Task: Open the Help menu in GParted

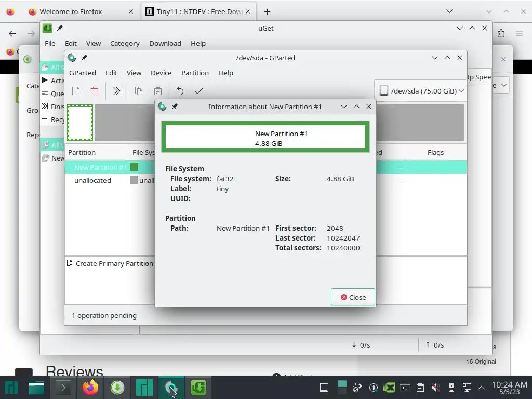Action: point(225,73)
